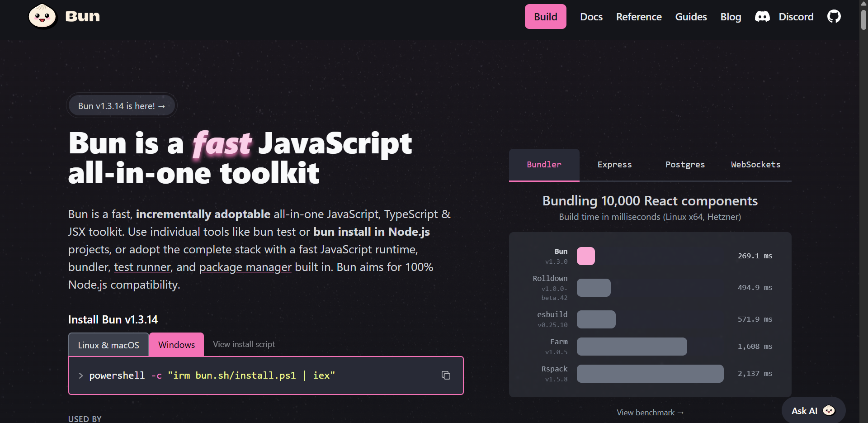Open the Bun v1.3.14 is here announcement

122,105
